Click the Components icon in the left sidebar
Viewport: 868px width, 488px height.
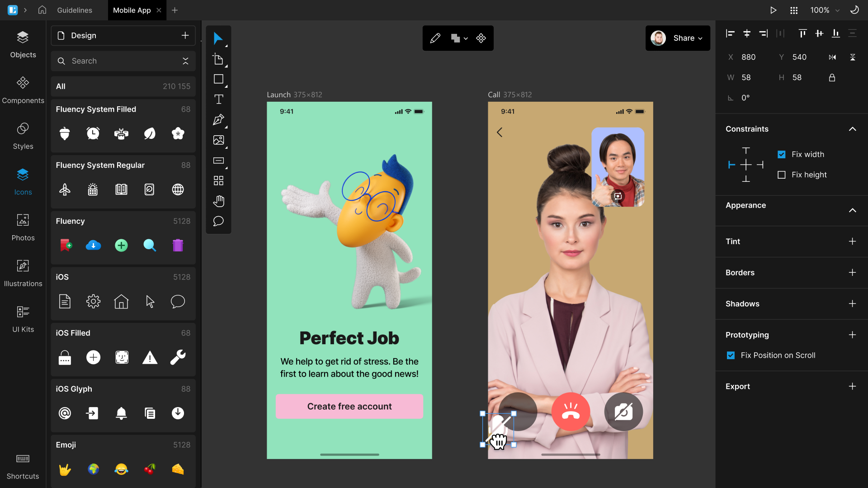tap(23, 89)
